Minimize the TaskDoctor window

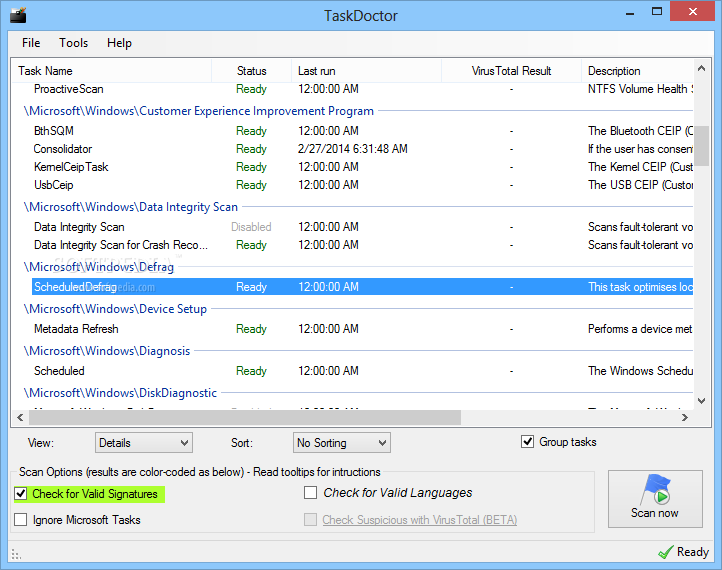click(x=630, y=13)
